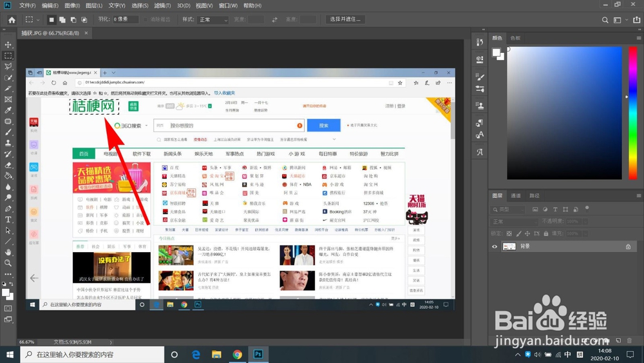
Task: Open the workspace switcher in the options bar
Action: [619, 20]
